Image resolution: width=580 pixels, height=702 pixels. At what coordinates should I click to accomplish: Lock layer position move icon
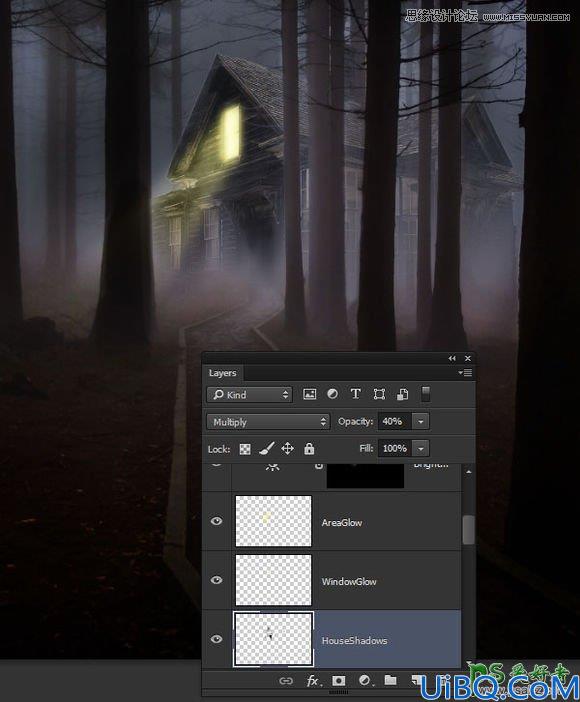(x=288, y=449)
